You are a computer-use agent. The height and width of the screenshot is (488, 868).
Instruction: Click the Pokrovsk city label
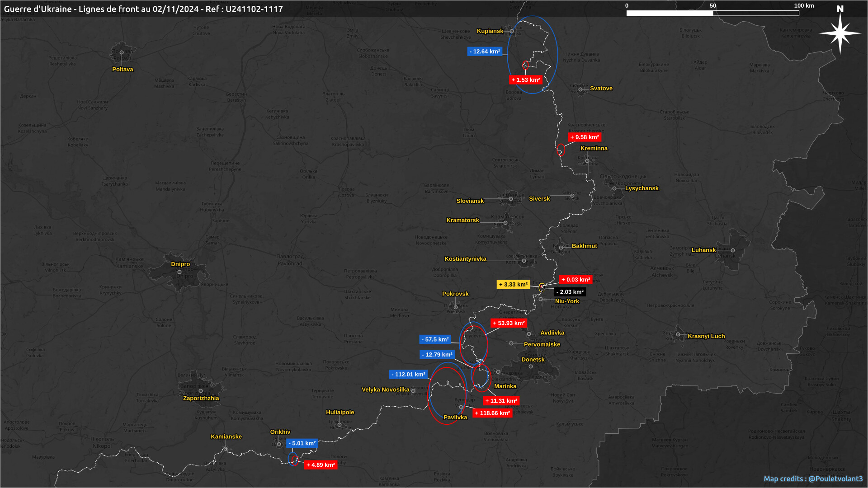[x=455, y=294]
